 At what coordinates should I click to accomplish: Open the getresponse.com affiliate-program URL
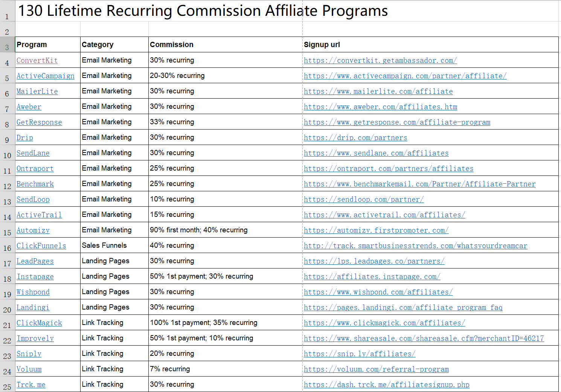[x=397, y=122]
